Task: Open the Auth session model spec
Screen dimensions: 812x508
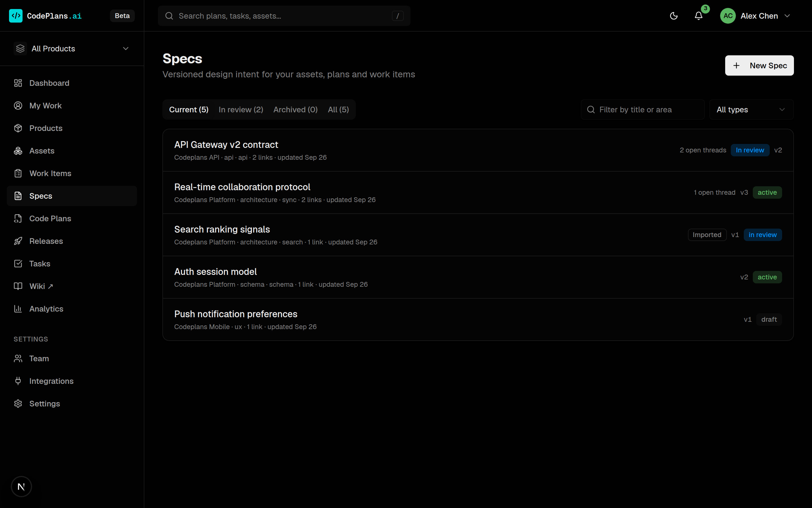Action: click(478, 277)
